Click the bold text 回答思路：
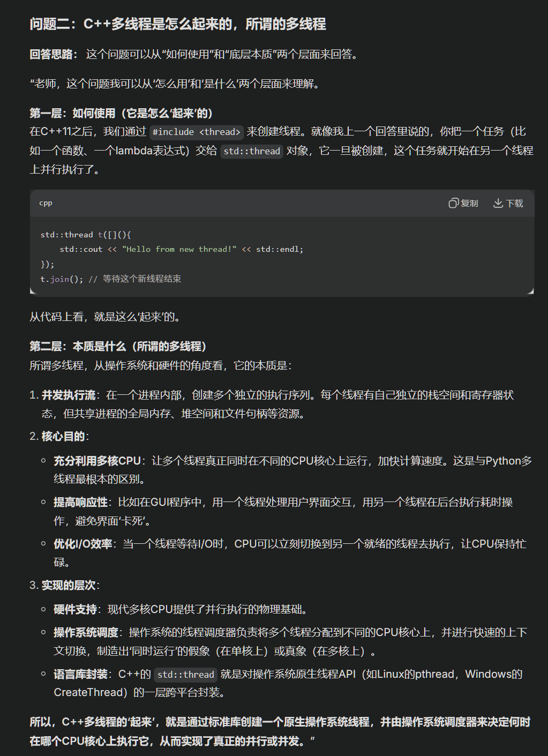 click(54, 54)
